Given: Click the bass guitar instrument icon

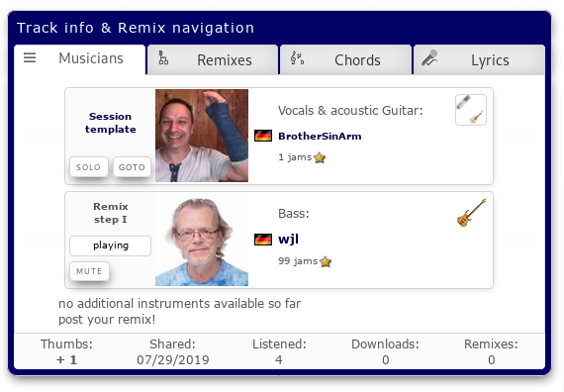Looking at the screenshot, I should click(x=472, y=213).
